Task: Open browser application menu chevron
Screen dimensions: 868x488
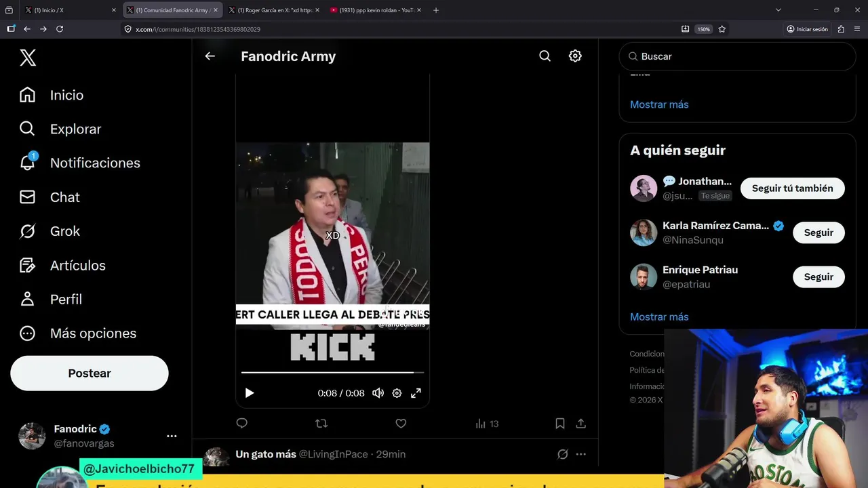Action: 858,29
